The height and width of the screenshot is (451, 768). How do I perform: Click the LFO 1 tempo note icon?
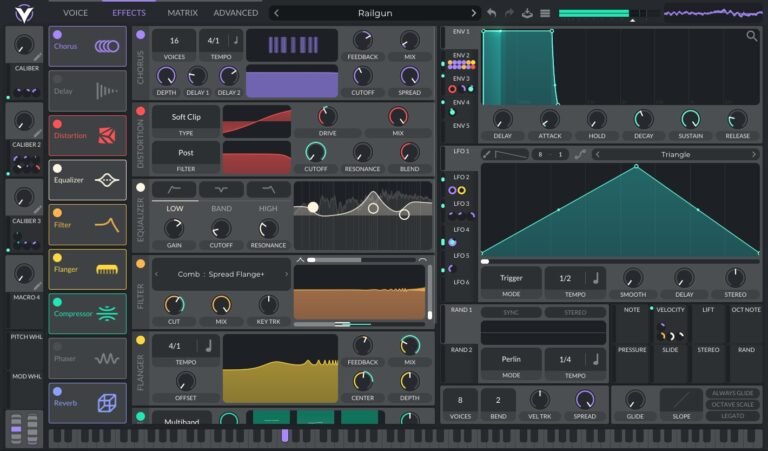pos(596,278)
